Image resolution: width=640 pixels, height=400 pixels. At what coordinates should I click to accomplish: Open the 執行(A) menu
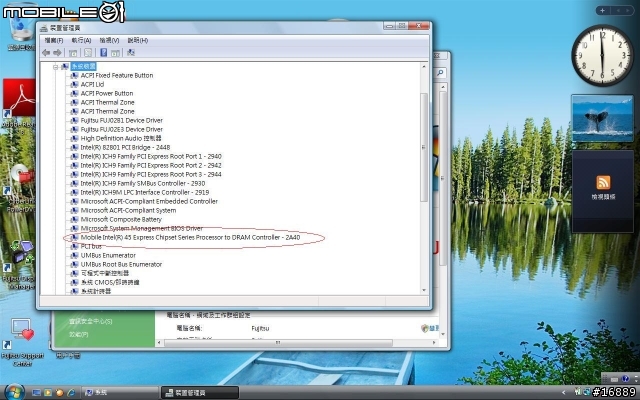[x=81, y=40]
